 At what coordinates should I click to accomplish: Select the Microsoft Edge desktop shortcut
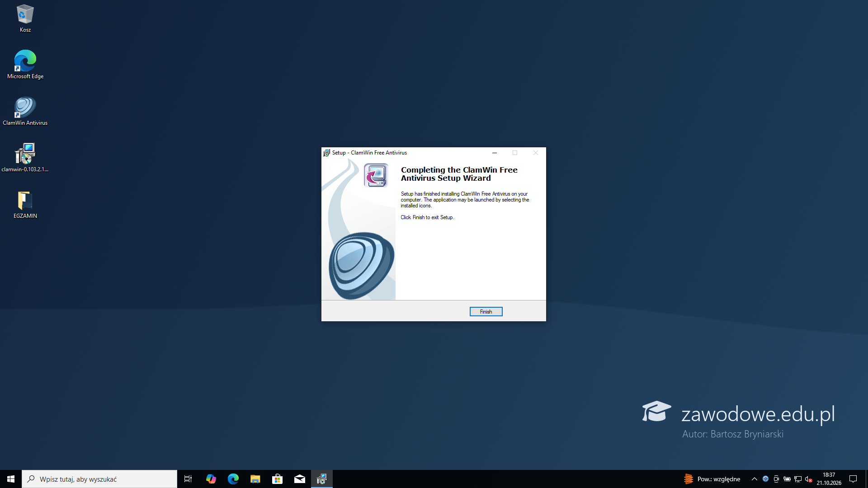tap(25, 65)
